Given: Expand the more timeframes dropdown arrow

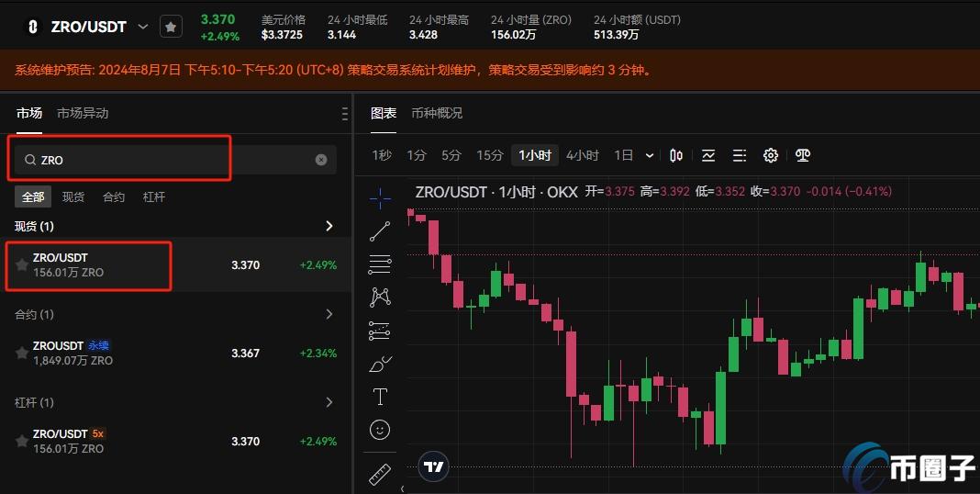Looking at the screenshot, I should click(650, 155).
